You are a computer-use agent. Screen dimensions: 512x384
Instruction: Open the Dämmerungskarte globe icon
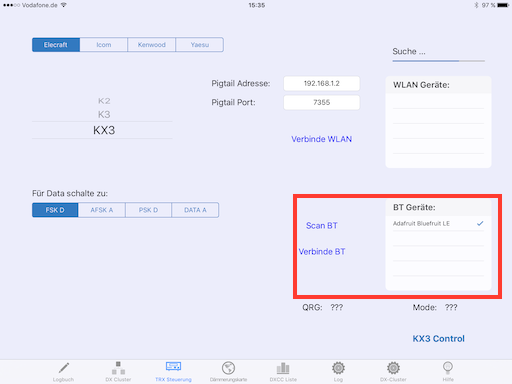coord(228,368)
